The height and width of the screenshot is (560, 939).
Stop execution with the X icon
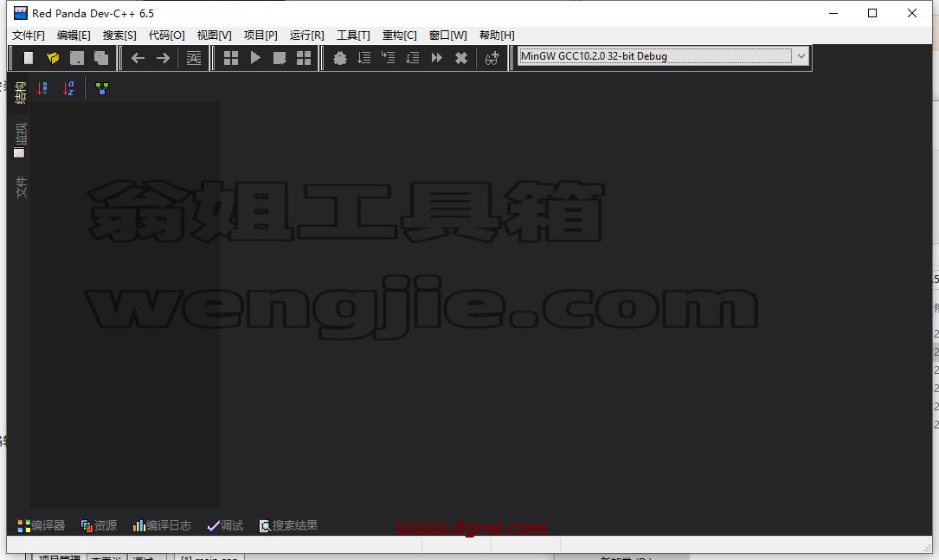(x=461, y=58)
